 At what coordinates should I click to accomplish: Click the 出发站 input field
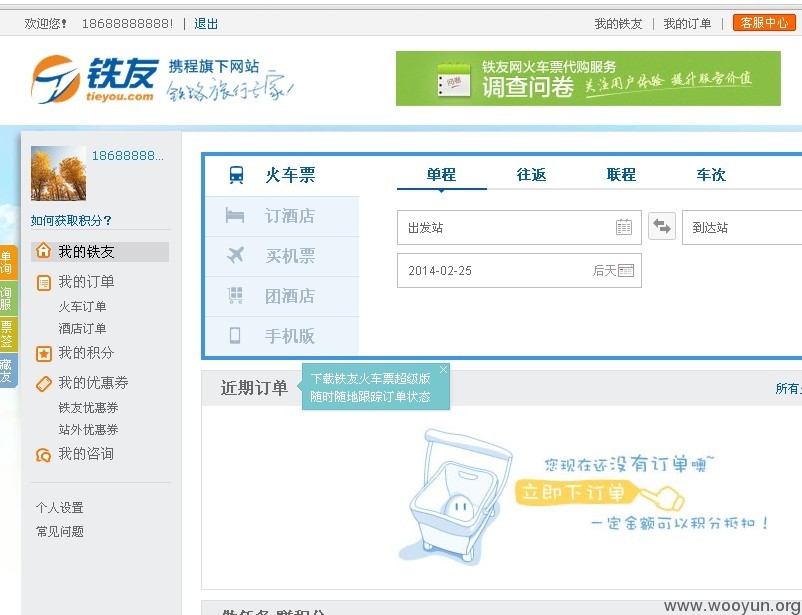click(519, 227)
